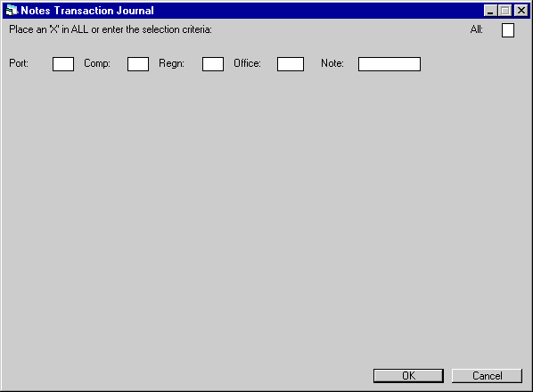This screenshot has width=533, height=392.
Task: Minimize the Notes Transaction Journal window
Action: (490, 11)
